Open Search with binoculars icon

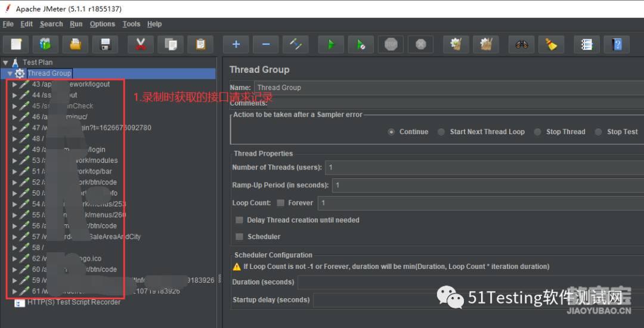522,44
